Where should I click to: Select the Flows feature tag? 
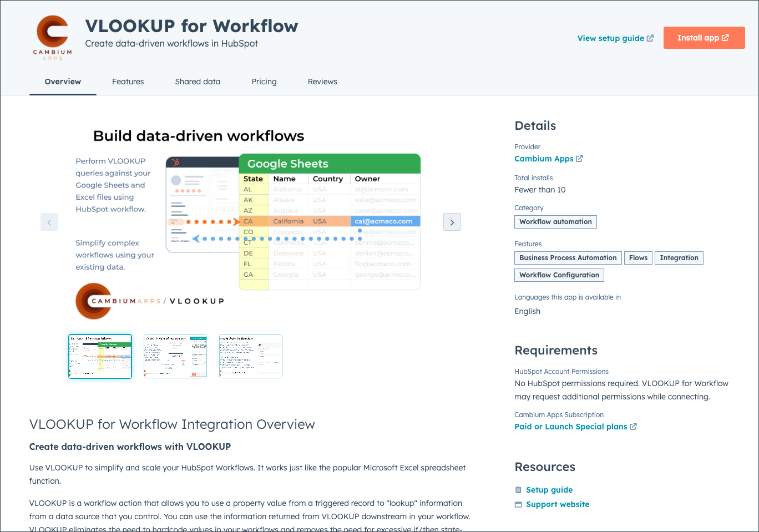click(638, 258)
